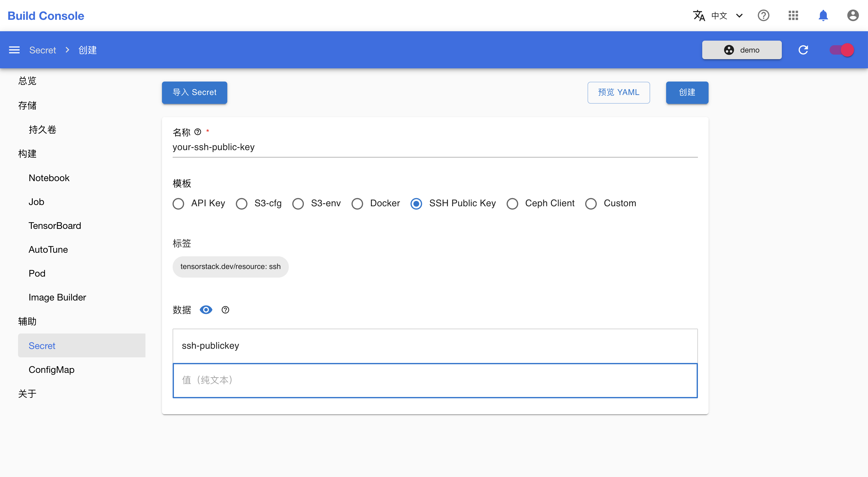Viewport: 868px width, 477px height.
Task: Click the 创建 breadcrumb text
Action: click(x=88, y=50)
